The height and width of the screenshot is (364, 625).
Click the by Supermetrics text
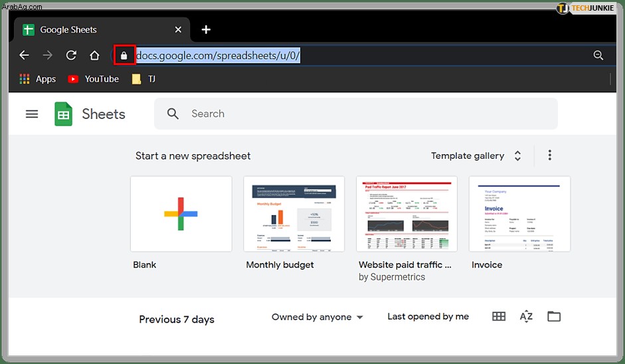(392, 277)
